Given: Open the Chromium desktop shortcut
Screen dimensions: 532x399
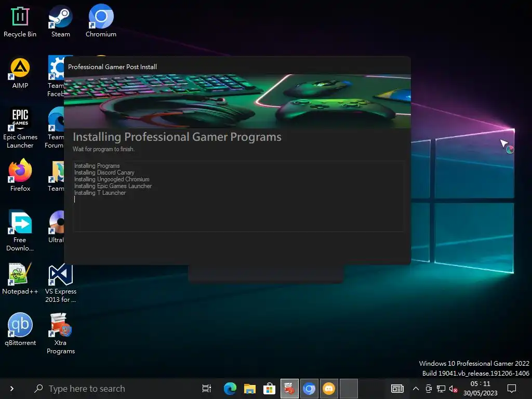Looking at the screenshot, I should click(x=101, y=22).
